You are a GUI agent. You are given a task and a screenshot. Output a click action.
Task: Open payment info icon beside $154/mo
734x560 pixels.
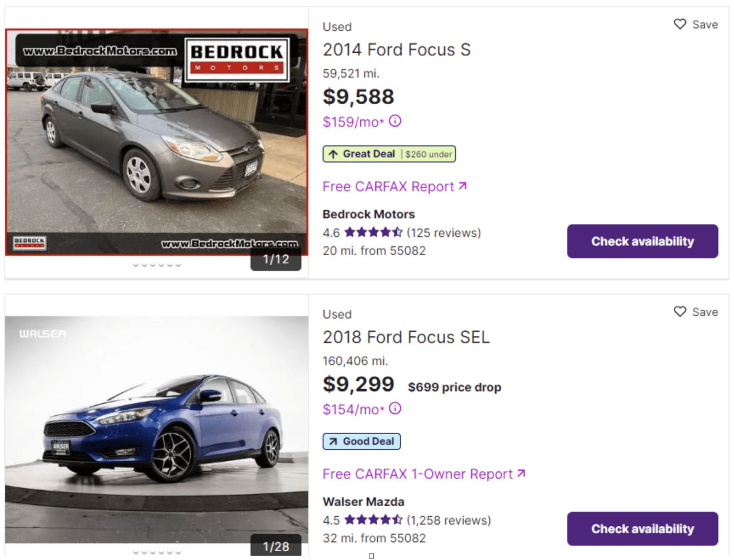tap(395, 408)
